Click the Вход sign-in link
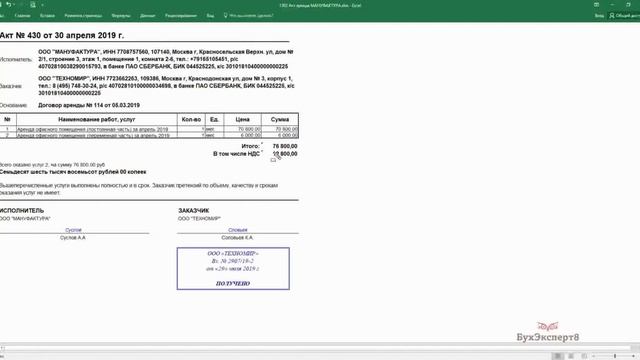 (x=599, y=16)
